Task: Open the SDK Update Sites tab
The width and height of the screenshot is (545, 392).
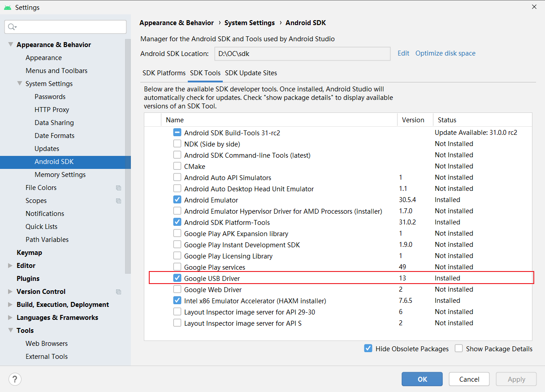Action: [251, 73]
